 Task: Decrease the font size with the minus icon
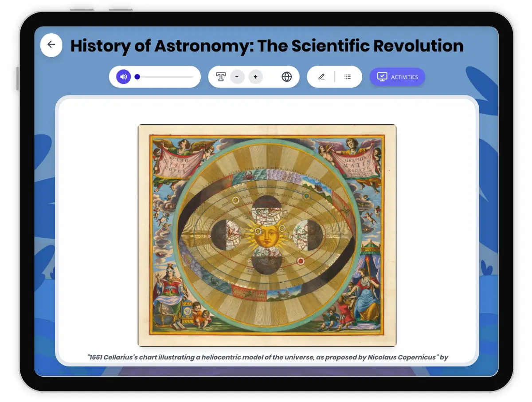point(237,77)
